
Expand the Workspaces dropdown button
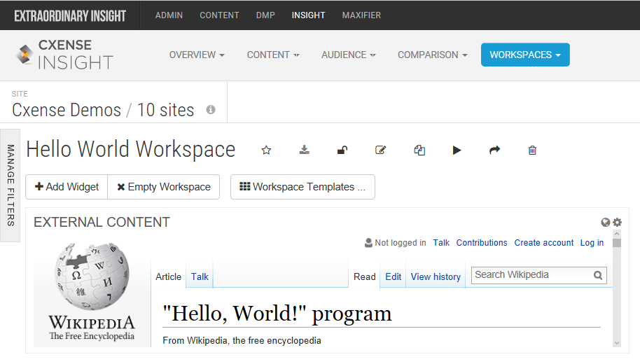[x=525, y=55]
